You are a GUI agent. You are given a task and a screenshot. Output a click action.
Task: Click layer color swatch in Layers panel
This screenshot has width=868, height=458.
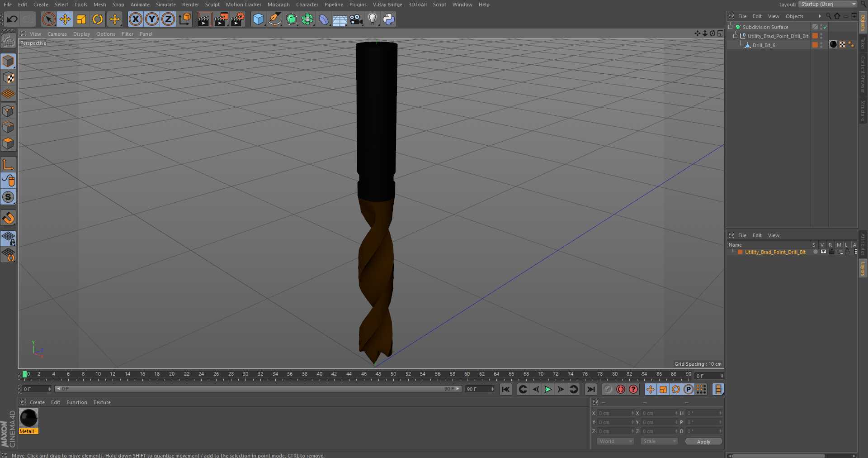tap(740, 252)
